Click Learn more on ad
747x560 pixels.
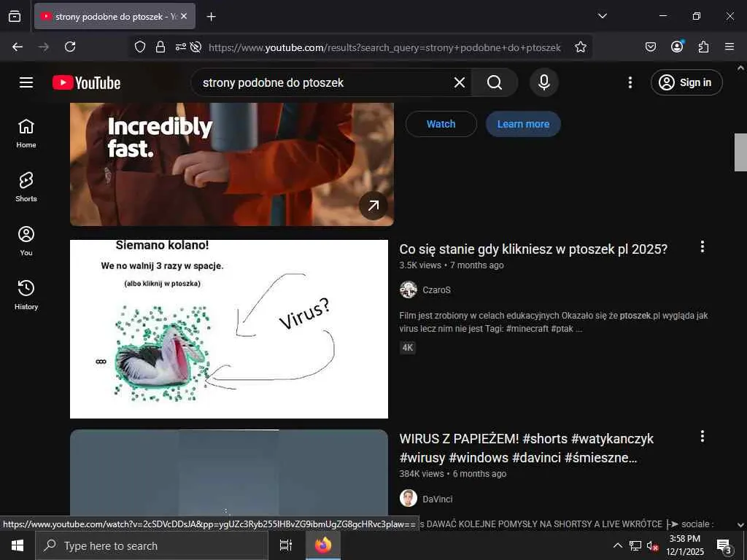(x=523, y=124)
